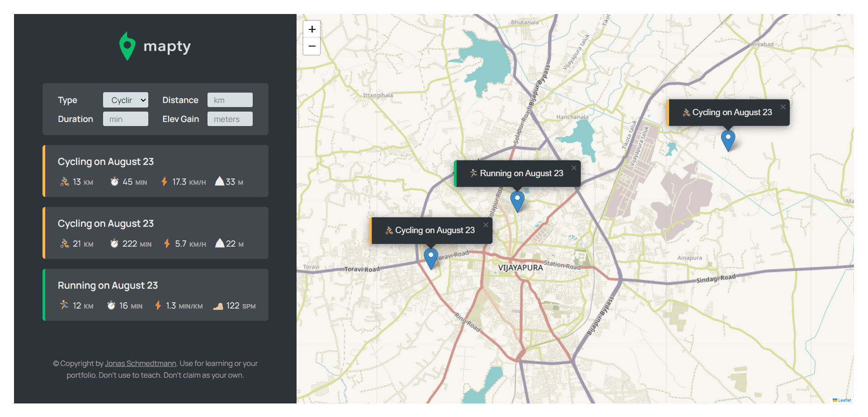Viewport: 868px width, 417px height.
Task: Close the Running on August 23 popup
Action: click(x=574, y=167)
